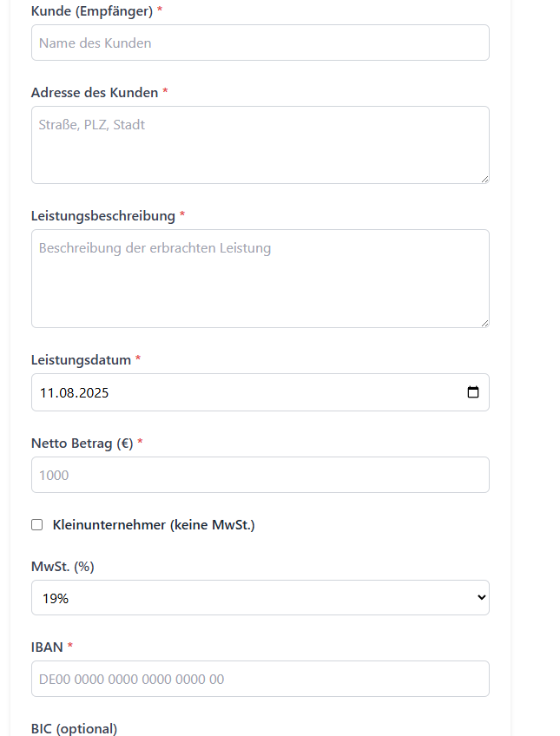Enable the Kleinunternehmer checkbox

coord(37,525)
